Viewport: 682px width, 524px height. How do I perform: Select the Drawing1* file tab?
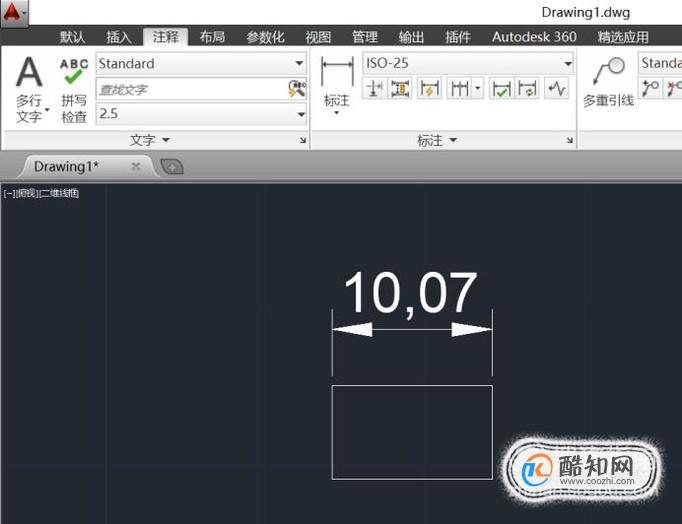point(67,167)
